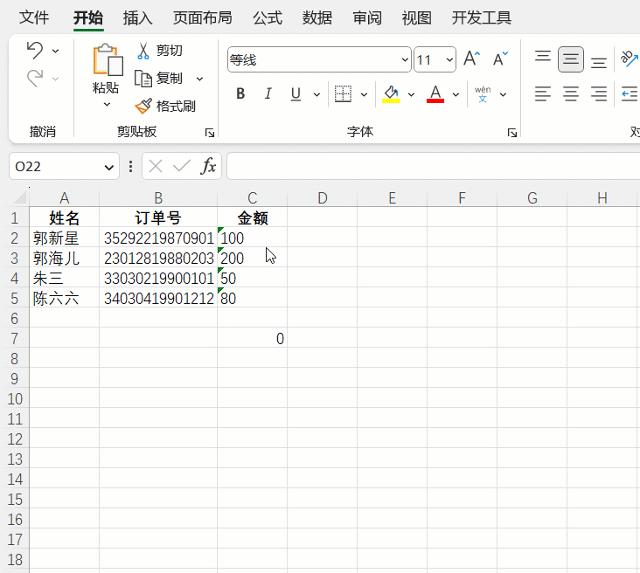Click formula bar options three-dot handle
The image size is (640, 573).
pyautogui.click(x=131, y=166)
